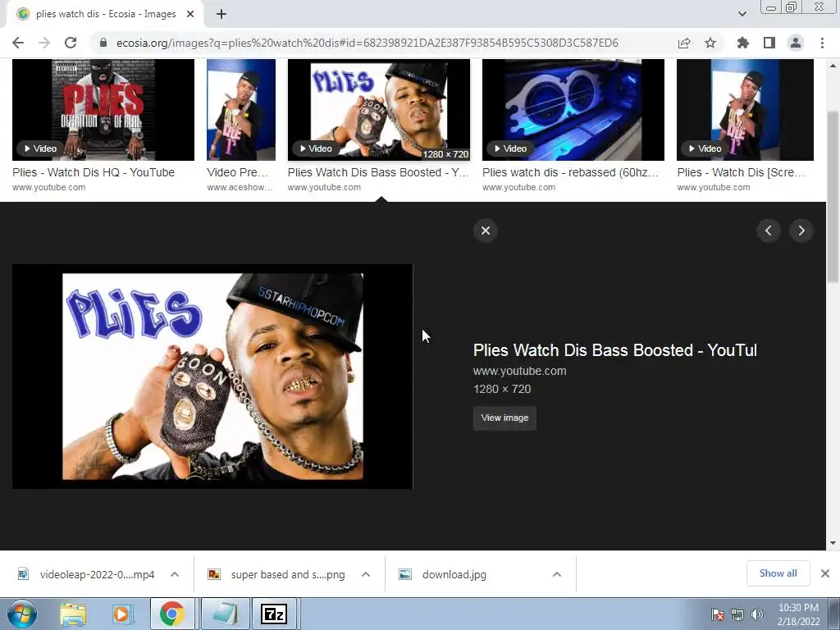
Task: Click the large Plies preview image
Action: point(212,377)
